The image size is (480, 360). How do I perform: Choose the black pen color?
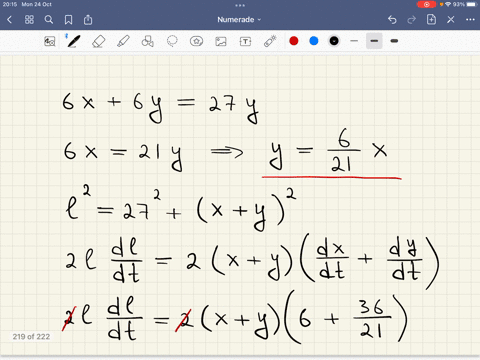334,41
